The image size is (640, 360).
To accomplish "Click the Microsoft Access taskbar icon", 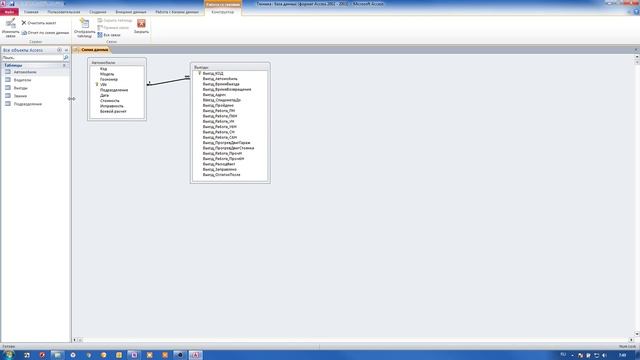I will coord(195,355).
